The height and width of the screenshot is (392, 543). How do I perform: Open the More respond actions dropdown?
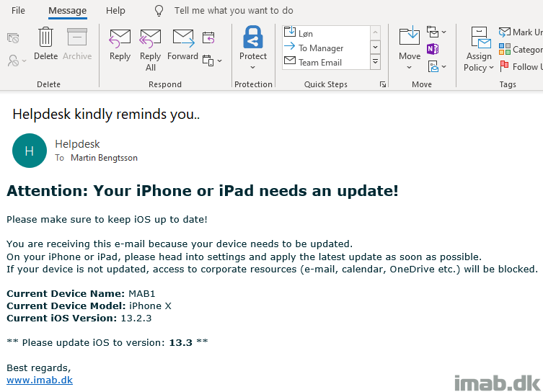click(x=212, y=61)
